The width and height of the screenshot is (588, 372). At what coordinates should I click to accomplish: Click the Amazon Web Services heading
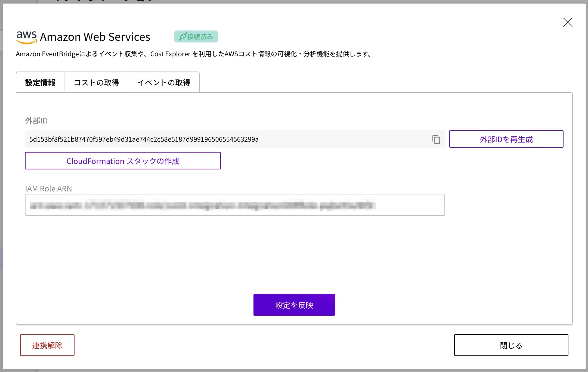[95, 37]
